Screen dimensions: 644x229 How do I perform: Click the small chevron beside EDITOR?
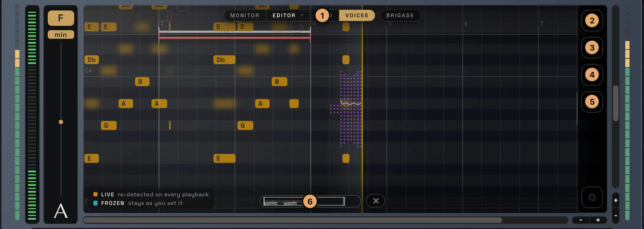click(x=302, y=15)
